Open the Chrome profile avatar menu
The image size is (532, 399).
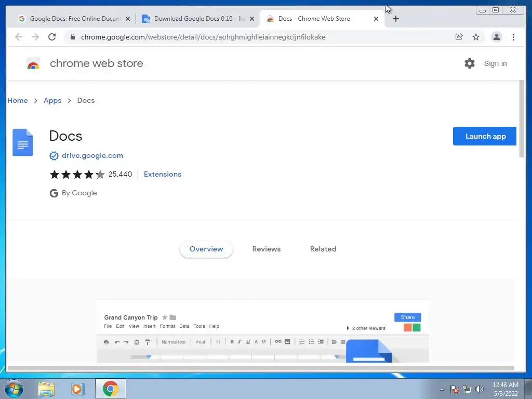tap(496, 37)
